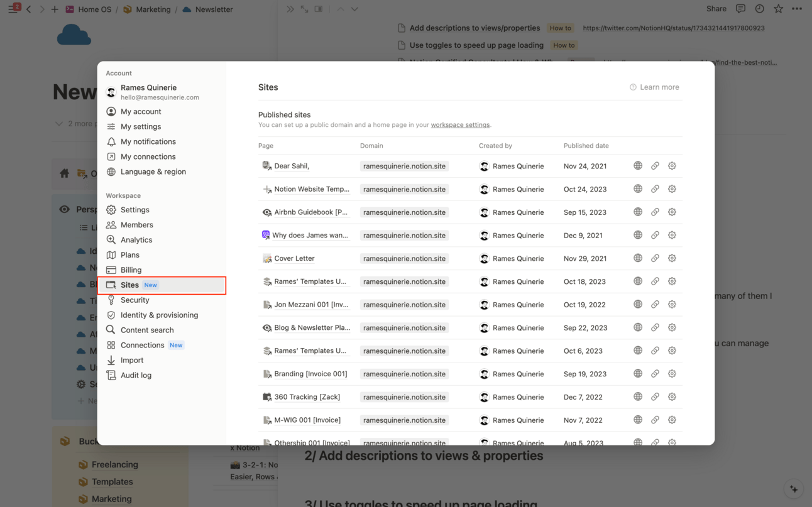Click globe icon in Notion Website Temp row
Viewport: 812px width, 507px height.
[x=638, y=188]
